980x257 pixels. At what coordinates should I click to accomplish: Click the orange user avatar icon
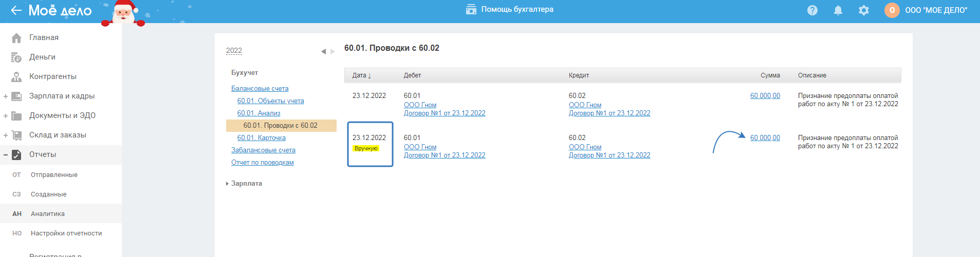[892, 10]
